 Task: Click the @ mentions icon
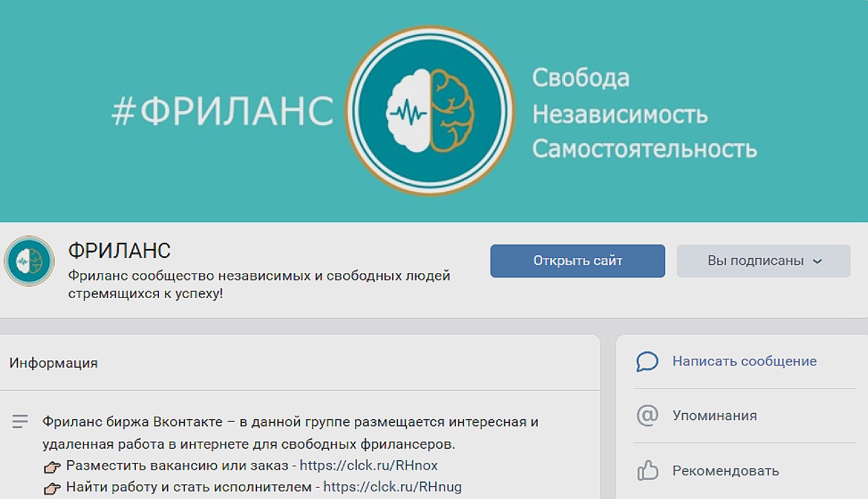click(647, 416)
